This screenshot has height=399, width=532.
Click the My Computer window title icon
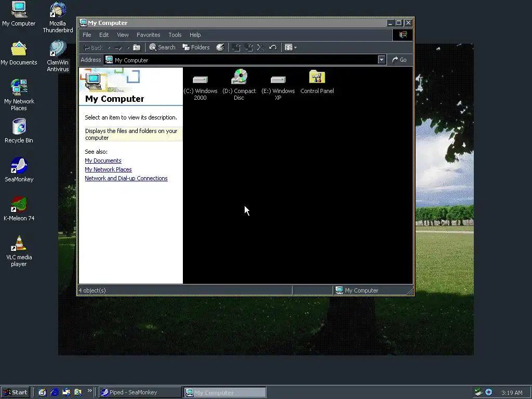(x=83, y=23)
